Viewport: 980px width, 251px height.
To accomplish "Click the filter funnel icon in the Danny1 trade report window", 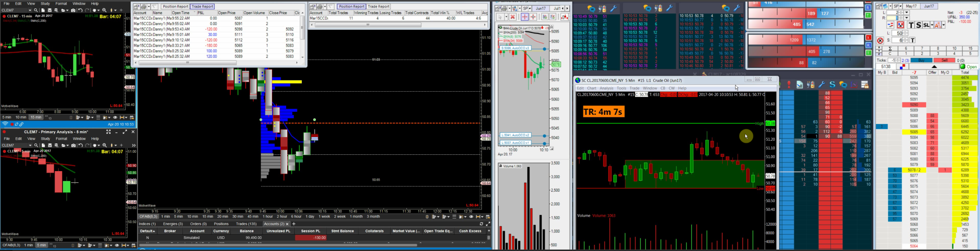I will point(154,7).
